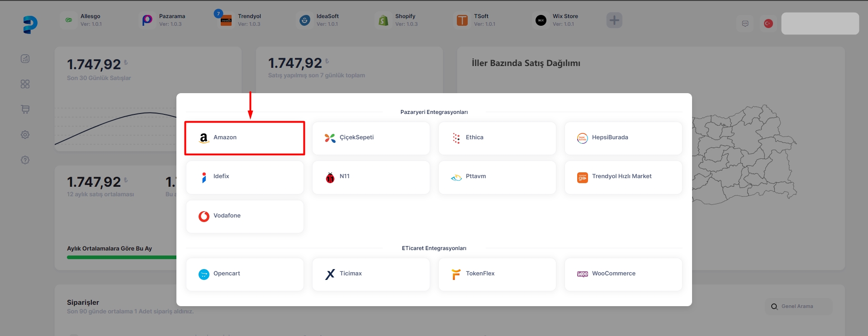The image size is (868, 336).
Task: Open Trendyol Hızlı Market integration
Action: coord(623,177)
